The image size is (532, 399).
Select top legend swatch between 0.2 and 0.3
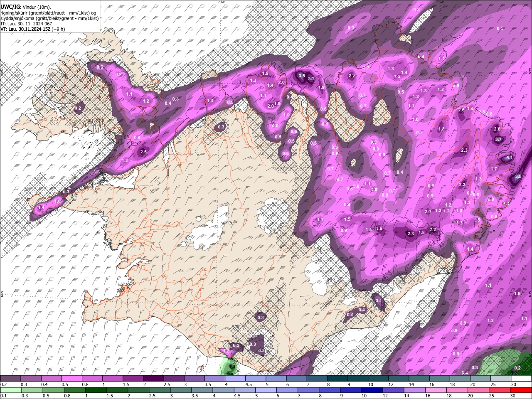pyautogui.click(x=10, y=379)
